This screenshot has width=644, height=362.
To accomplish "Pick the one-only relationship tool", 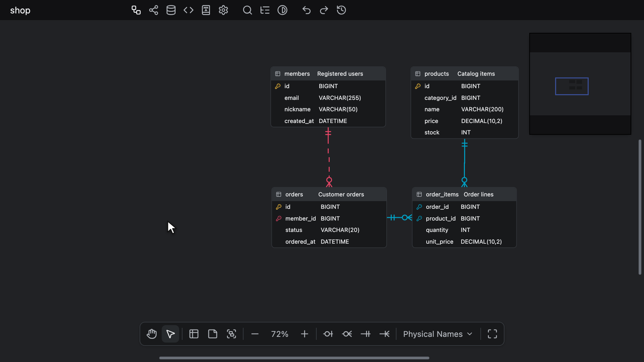I will click(366, 334).
